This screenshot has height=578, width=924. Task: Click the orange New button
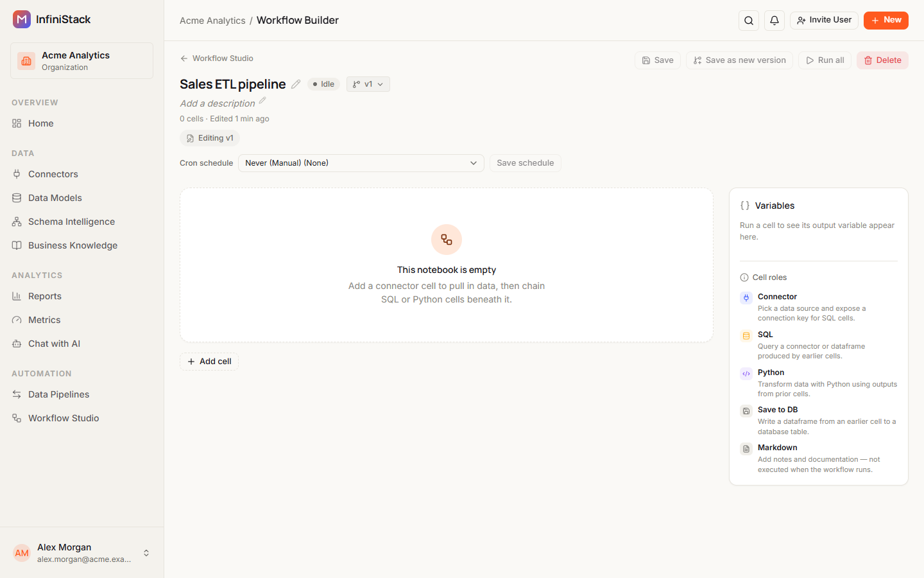[886, 20]
